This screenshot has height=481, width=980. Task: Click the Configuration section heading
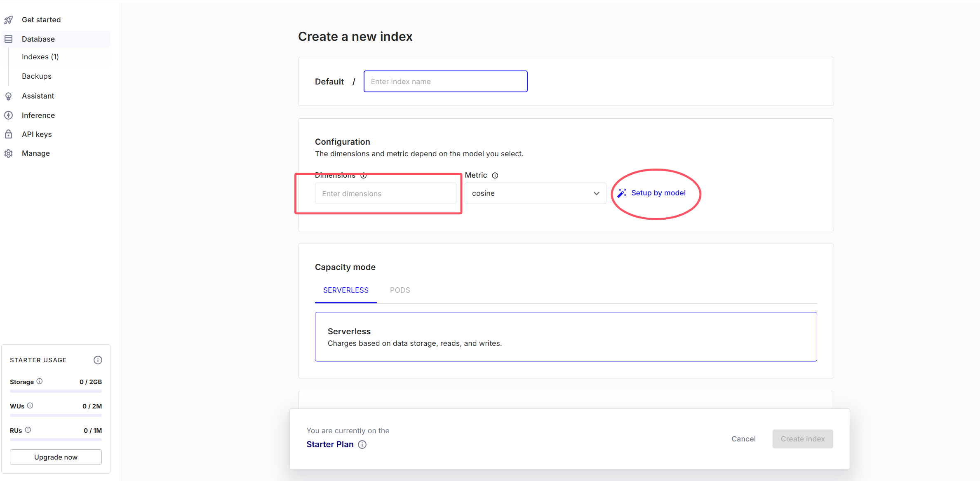point(342,142)
